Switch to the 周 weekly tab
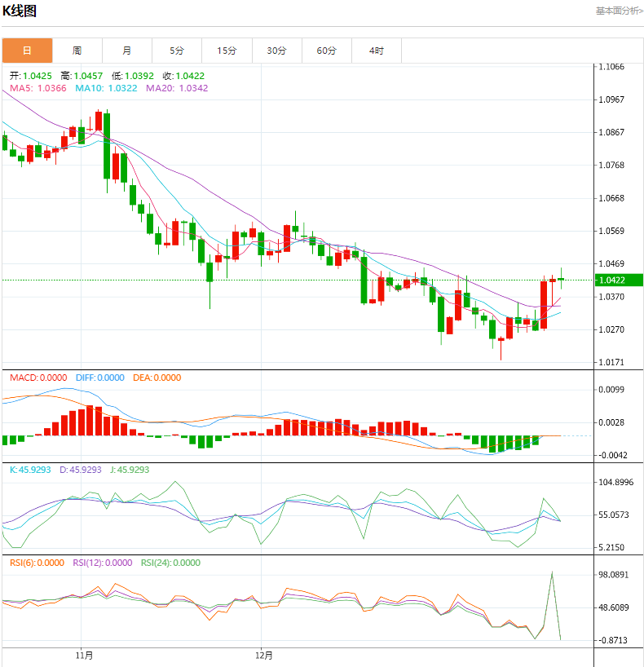This screenshot has width=644, height=667. pos(77,51)
